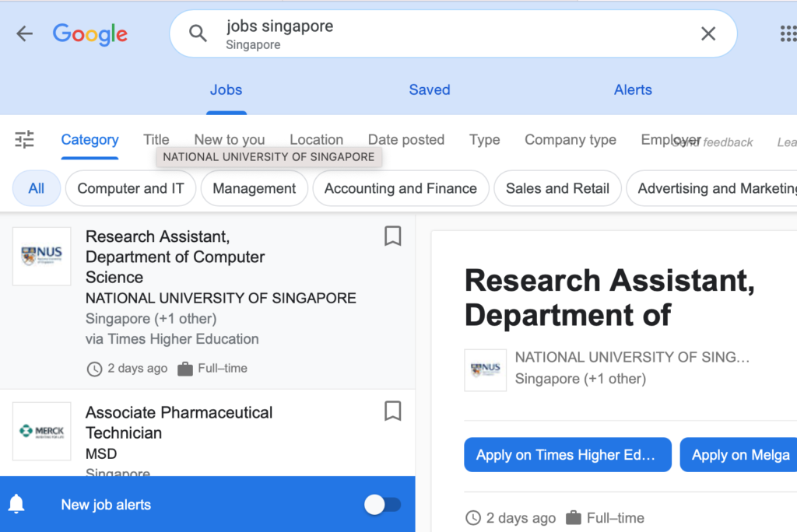This screenshot has height=532, width=797.
Task: Click Apply on Times Higher Education
Action: click(x=567, y=455)
